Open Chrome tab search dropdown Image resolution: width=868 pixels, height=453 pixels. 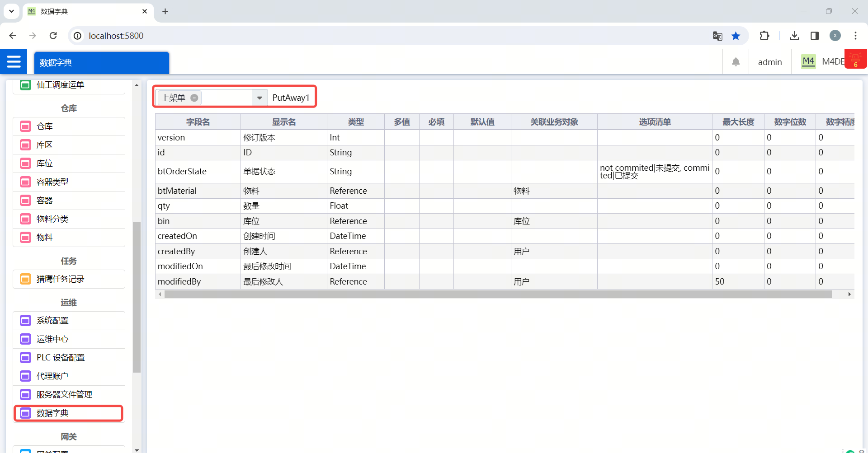pos(11,11)
